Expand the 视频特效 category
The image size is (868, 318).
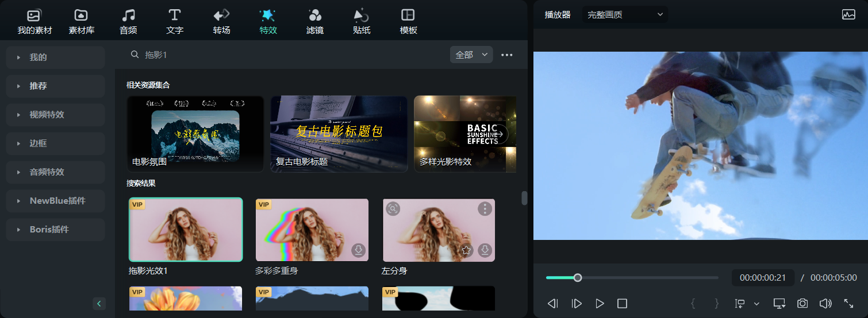55,115
